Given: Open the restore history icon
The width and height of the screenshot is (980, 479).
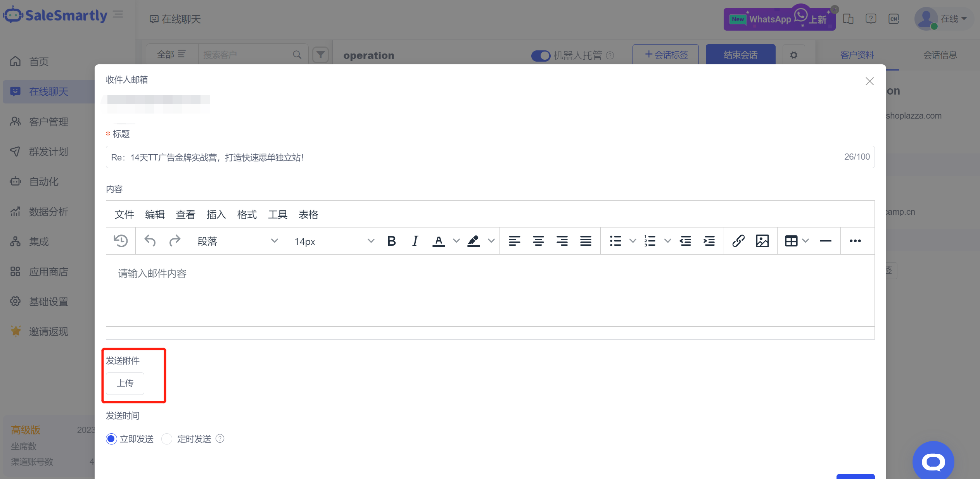Looking at the screenshot, I should click(x=121, y=241).
